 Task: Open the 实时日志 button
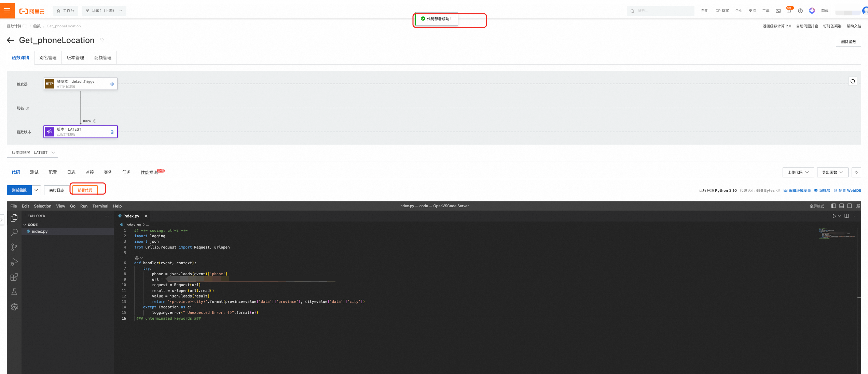[x=56, y=190]
